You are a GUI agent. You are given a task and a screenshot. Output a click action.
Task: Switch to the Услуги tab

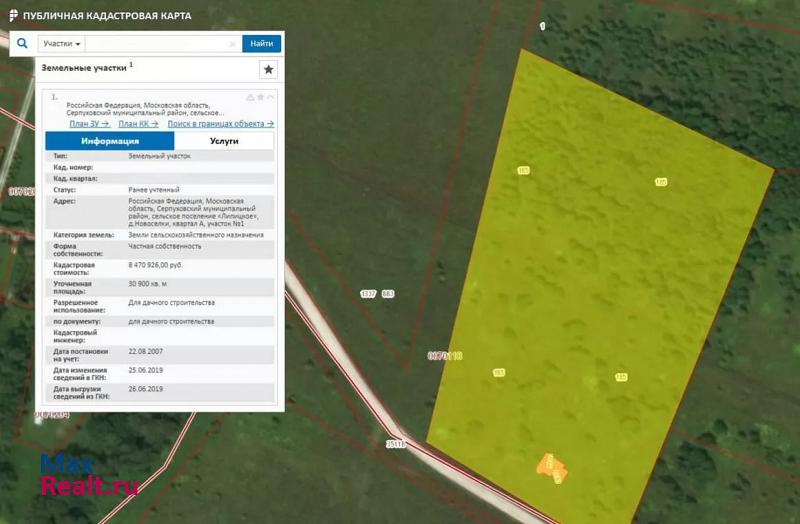point(224,141)
